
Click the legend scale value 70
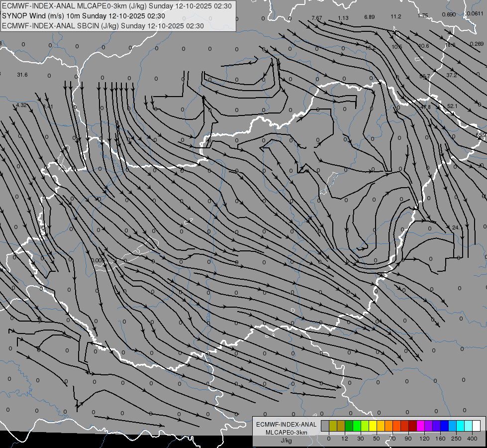click(x=392, y=439)
